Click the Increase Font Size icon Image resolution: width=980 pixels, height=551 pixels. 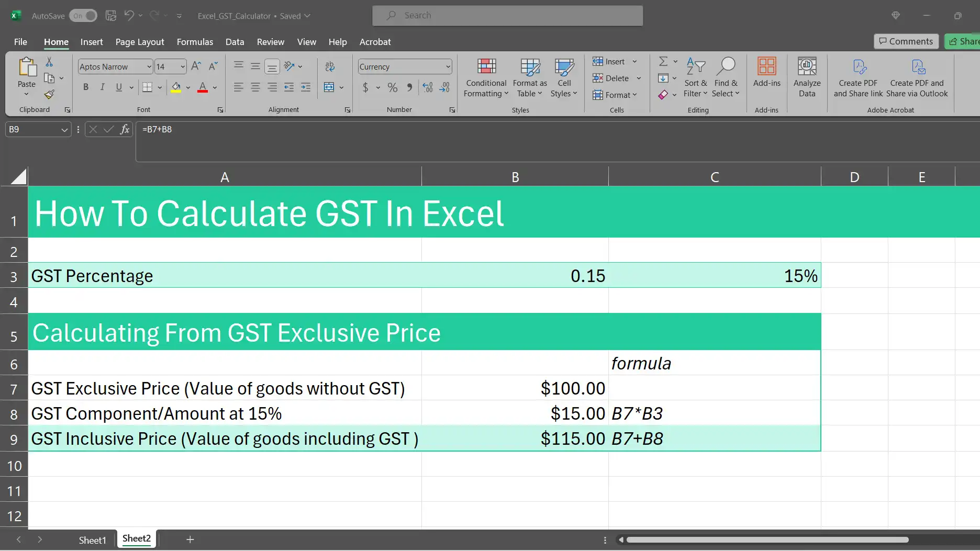196,66
